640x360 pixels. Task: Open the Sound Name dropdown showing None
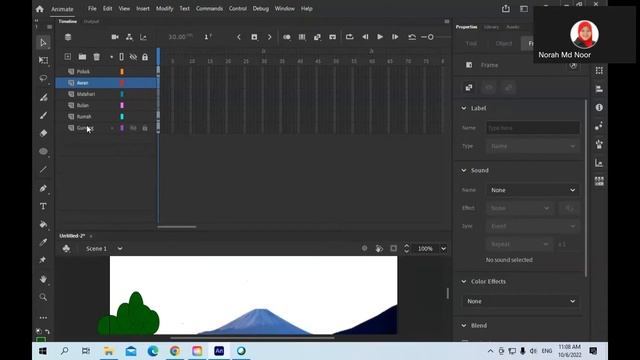coord(533,190)
